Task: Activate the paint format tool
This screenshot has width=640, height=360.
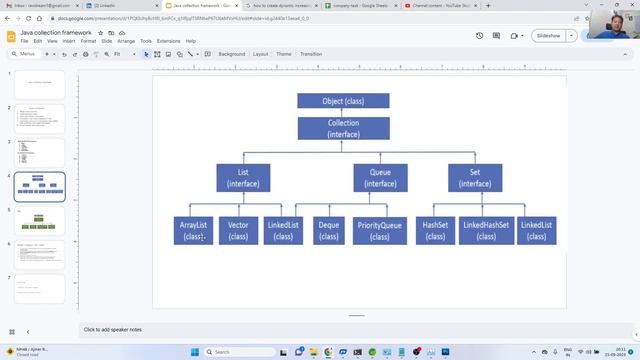Action: point(96,54)
